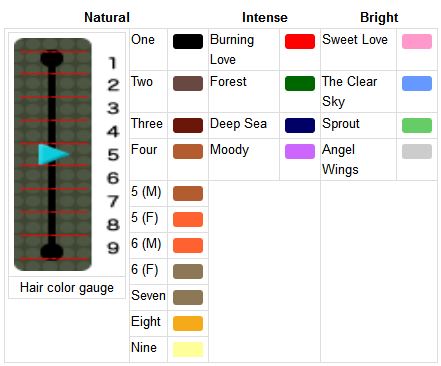Screen dimensions: 441x366
Task: Click the One label in Natural column
Action: 143,40
